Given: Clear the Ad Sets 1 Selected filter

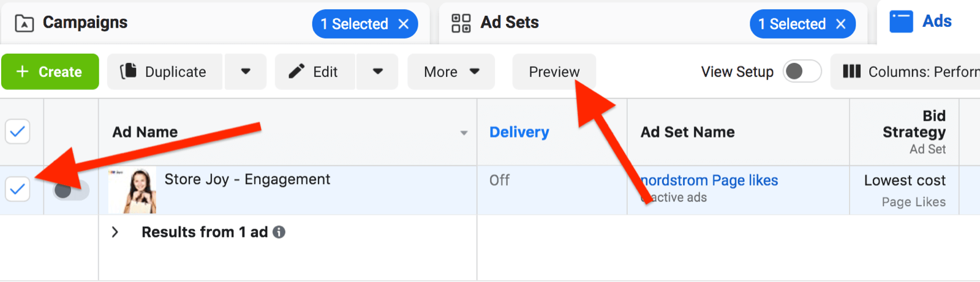Looking at the screenshot, I should point(841,24).
